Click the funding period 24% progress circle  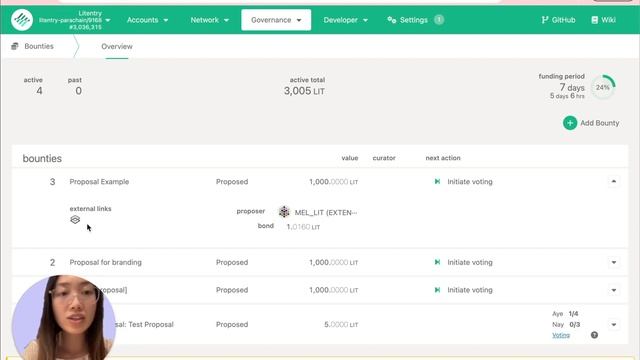pos(603,87)
